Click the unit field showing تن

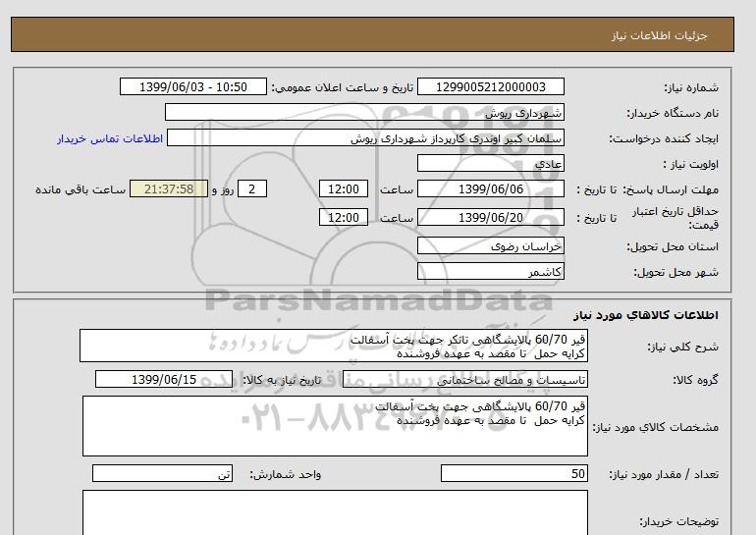tap(162, 473)
